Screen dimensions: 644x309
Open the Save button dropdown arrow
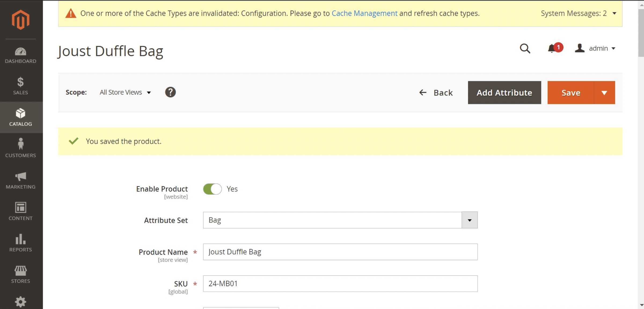point(604,92)
